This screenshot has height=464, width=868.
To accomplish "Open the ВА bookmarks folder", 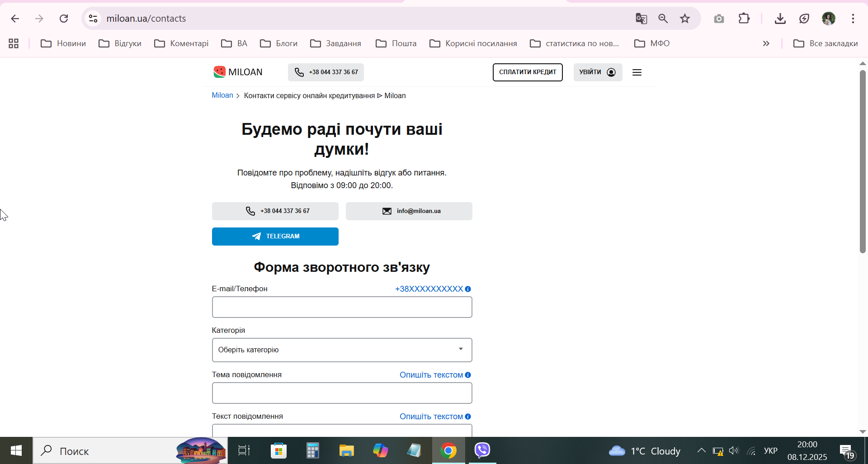I will click(234, 43).
